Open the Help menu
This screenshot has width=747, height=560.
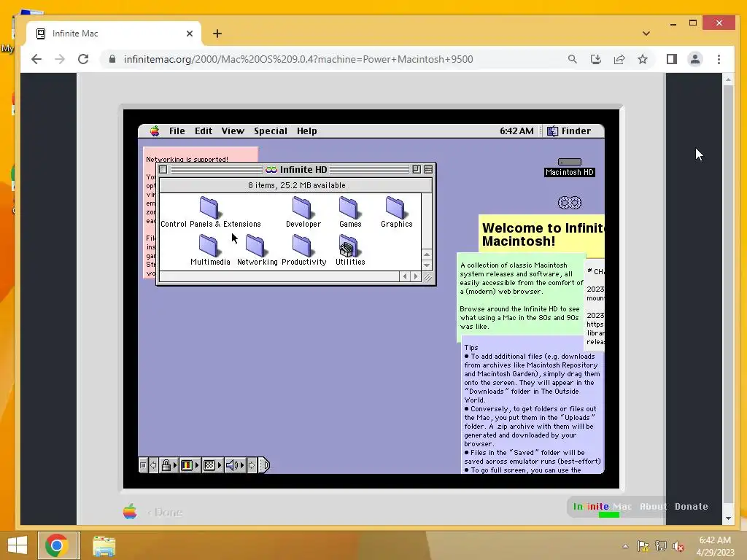pos(307,131)
